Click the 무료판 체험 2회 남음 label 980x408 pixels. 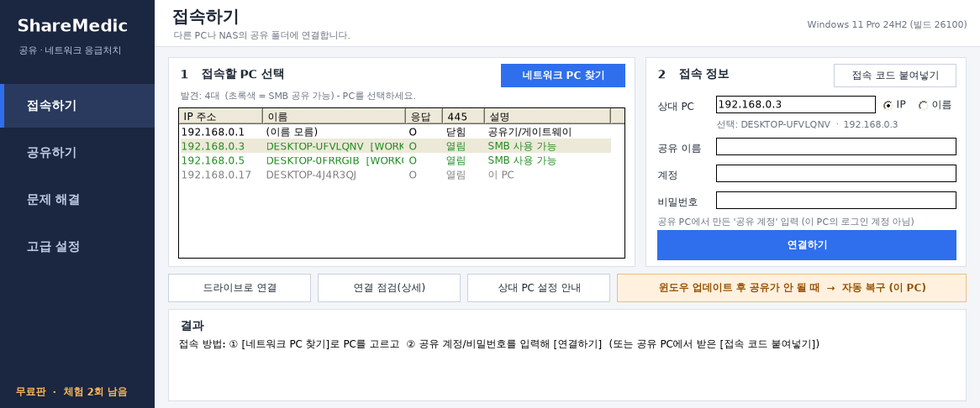pyautogui.click(x=71, y=392)
